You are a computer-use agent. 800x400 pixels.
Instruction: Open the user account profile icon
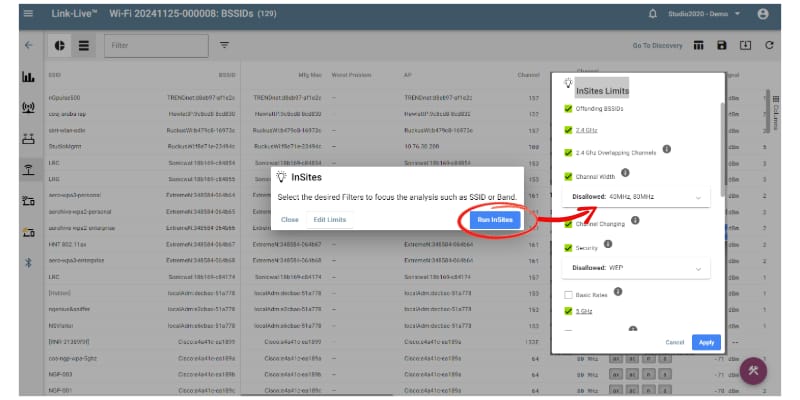click(763, 14)
